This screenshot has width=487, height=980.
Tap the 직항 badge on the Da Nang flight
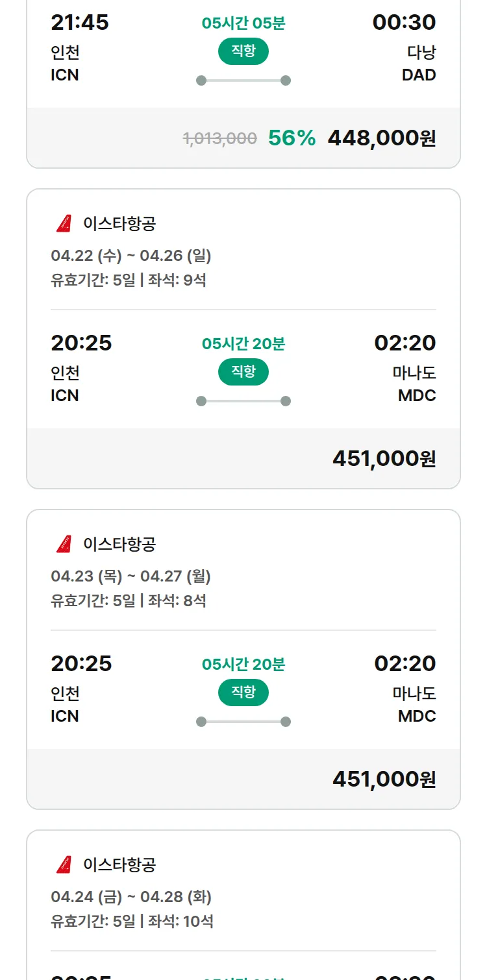pyautogui.click(x=243, y=52)
